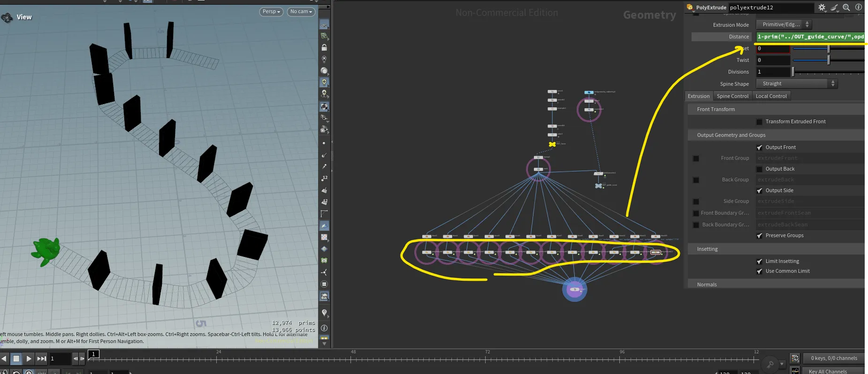This screenshot has height=374, width=868.
Task: Jump to last frame button
Action: click(41, 359)
